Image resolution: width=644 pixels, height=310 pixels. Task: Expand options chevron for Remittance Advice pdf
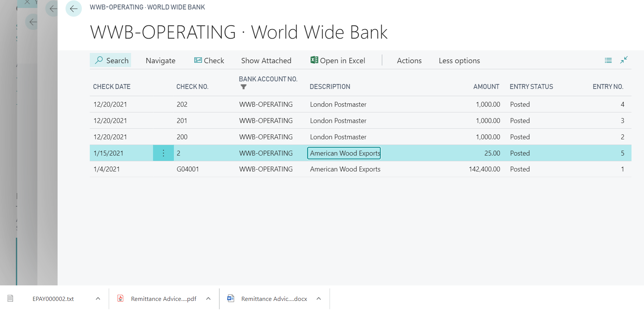208,299
